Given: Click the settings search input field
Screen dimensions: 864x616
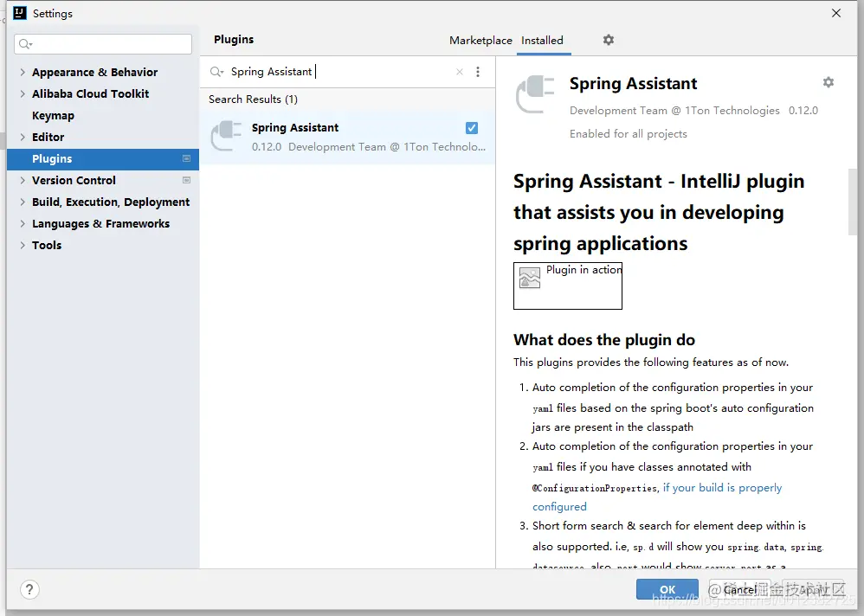Looking at the screenshot, I should 103,44.
